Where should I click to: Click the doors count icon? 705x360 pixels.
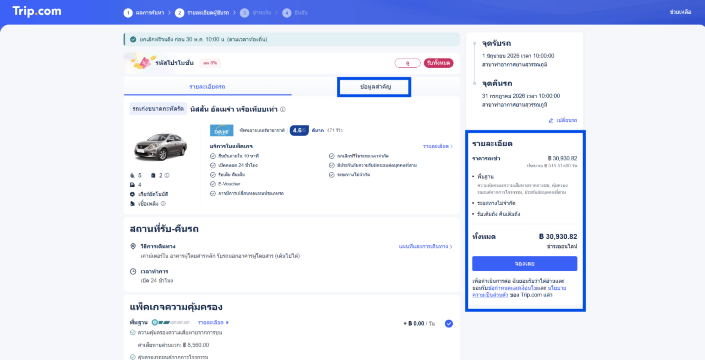coord(132,185)
